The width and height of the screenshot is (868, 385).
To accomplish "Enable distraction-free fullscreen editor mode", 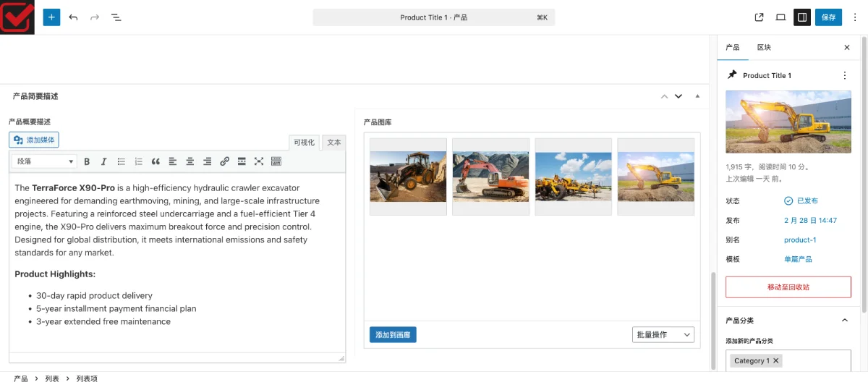I will pos(259,161).
